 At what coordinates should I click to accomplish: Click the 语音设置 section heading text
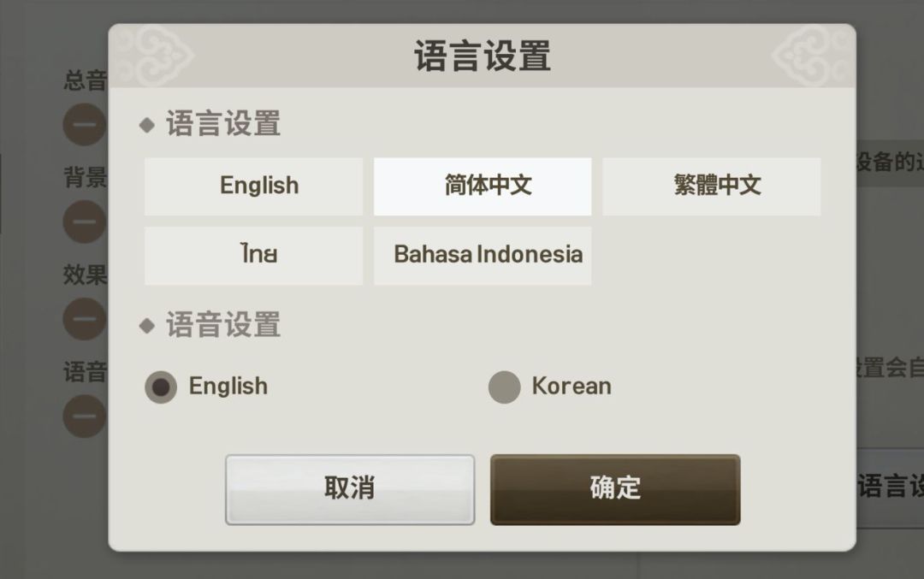(x=222, y=326)
